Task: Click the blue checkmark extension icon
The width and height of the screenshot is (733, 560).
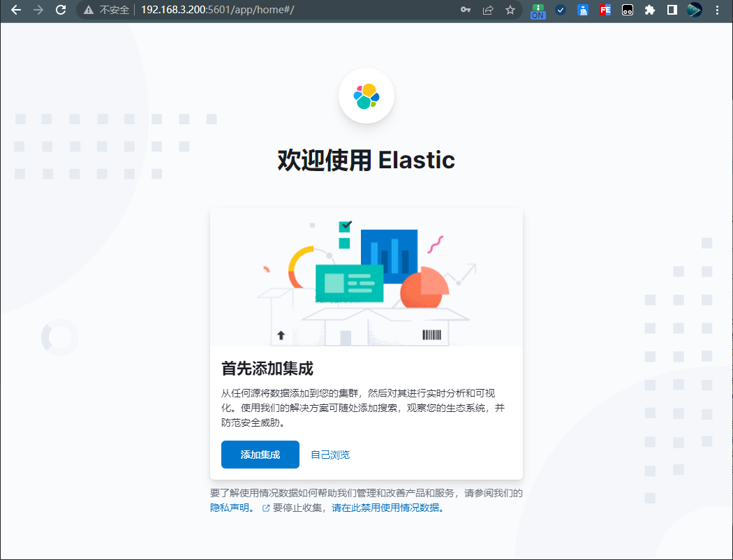Action: pyautogui.click(x=561, y=10)
